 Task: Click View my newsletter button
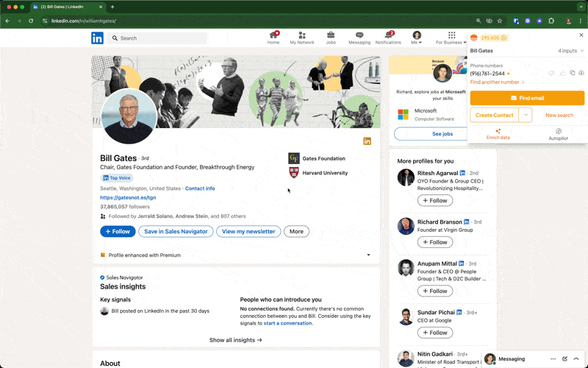[248, 231]
